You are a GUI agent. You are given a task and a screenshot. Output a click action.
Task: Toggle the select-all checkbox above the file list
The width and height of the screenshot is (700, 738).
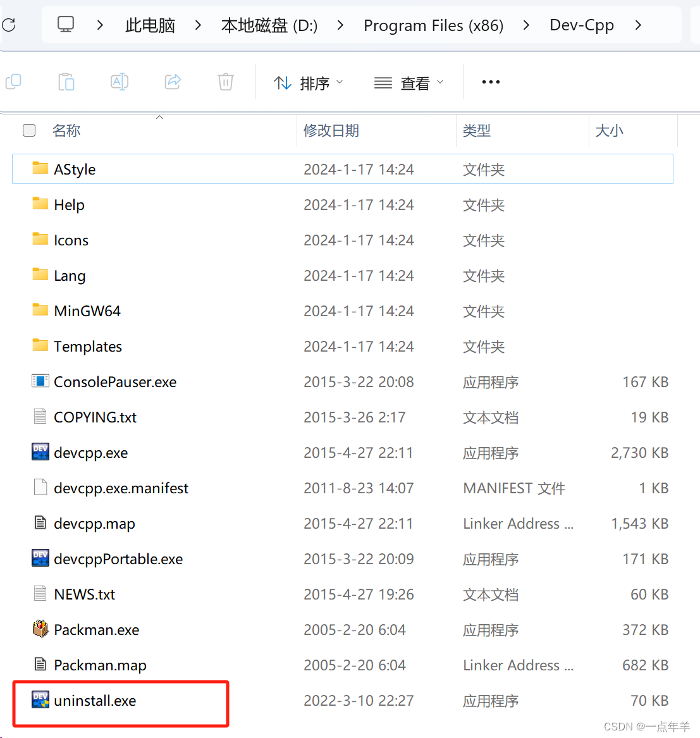pos(29,130)
